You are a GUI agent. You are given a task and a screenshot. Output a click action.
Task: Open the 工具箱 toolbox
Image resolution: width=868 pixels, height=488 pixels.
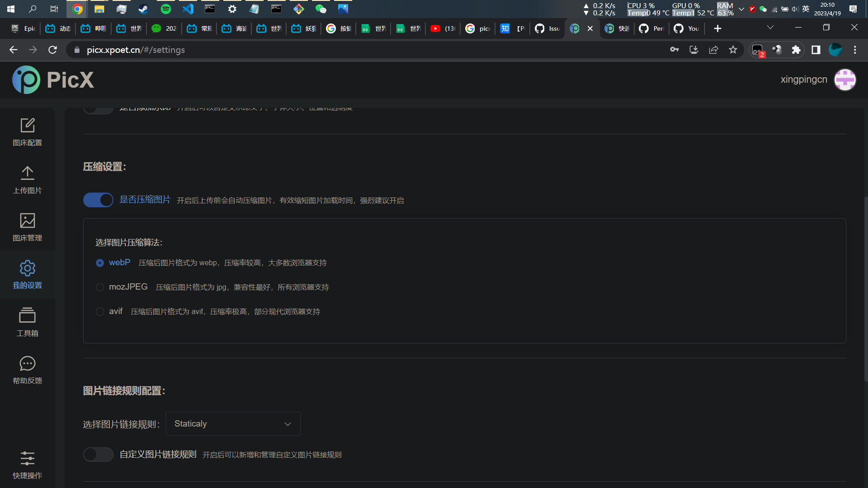27,323
